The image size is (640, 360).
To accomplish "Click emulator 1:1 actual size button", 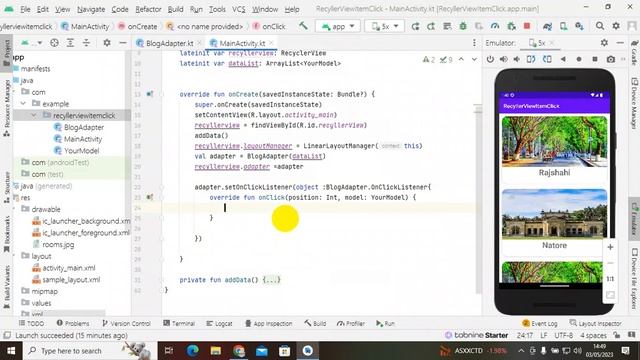I will point(610,279).
